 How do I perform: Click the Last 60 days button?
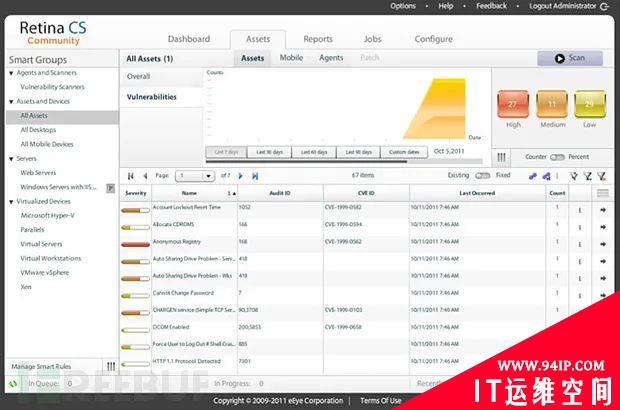[314, 152]
